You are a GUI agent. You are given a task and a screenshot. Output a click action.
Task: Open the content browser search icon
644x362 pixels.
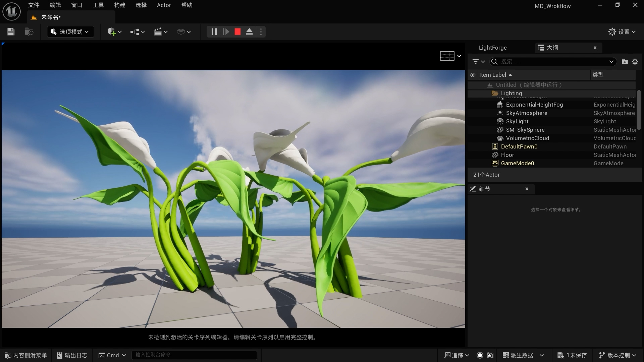(x=29, y=32)
